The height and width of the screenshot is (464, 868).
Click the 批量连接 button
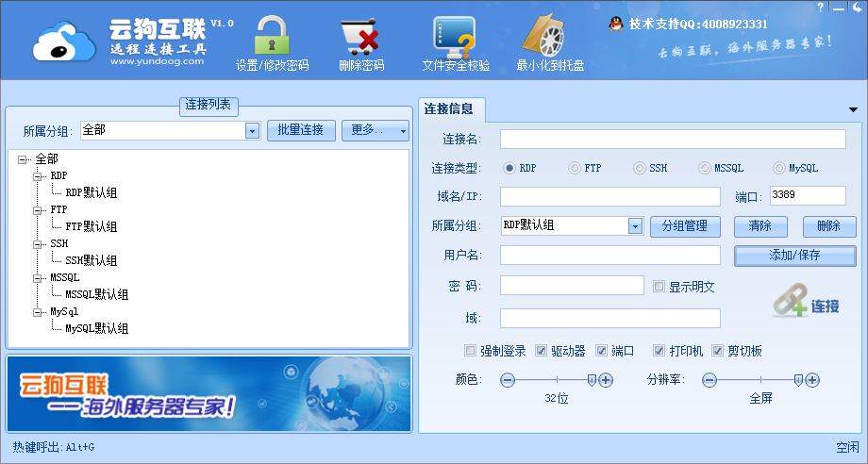point(301,130)
